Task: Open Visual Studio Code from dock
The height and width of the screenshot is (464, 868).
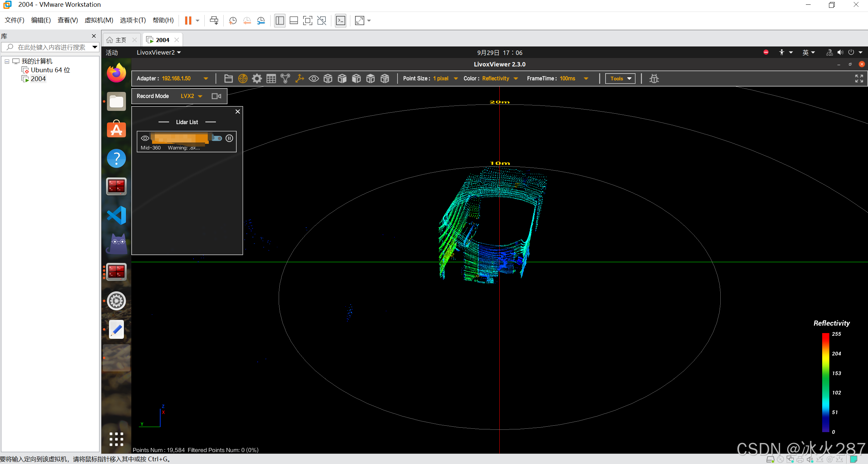Action: click(x=116, y=215)
